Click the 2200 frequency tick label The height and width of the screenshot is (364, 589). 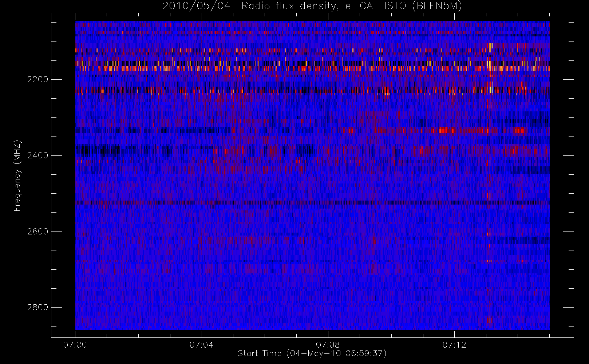pyautogui.click(x=37, y=80)
